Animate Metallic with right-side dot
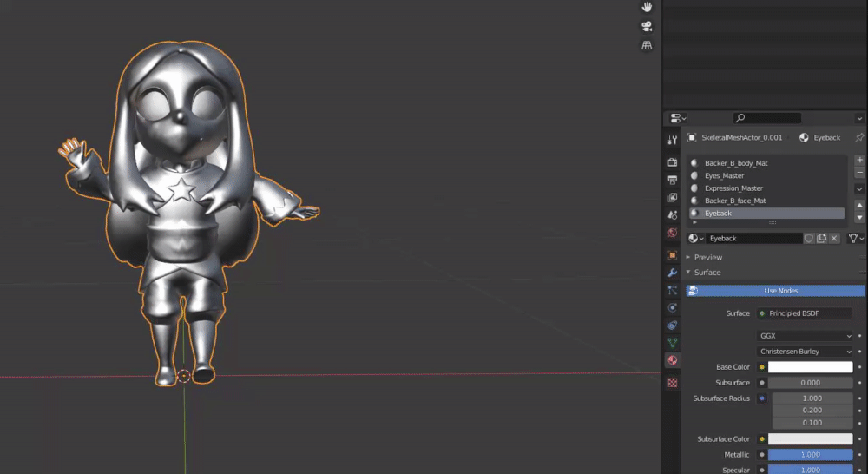The width and height of the screenshot is (868, 474). pos(859,455)
